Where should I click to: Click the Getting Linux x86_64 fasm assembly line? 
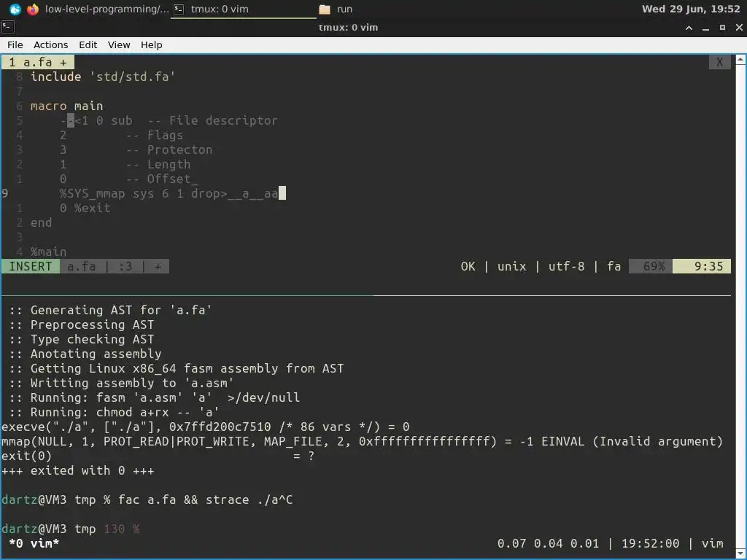(177, 368)
